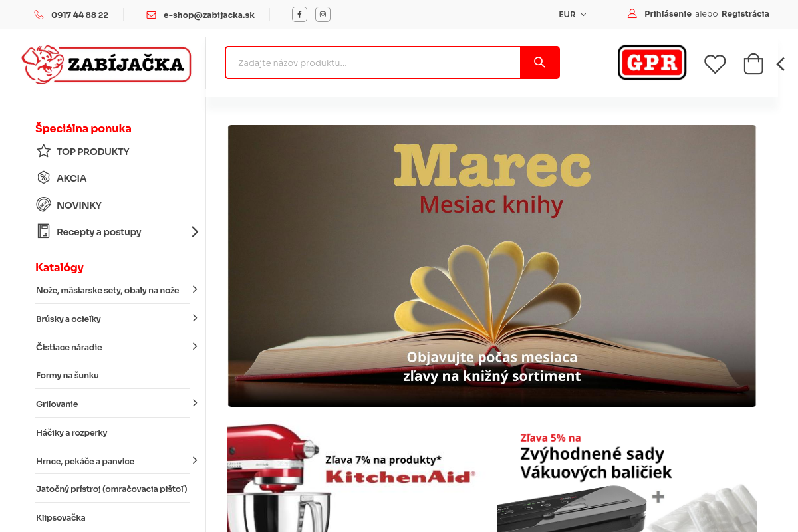Expand the Grilovanie category chevron
Screen dimensions: 798x532
coord(195,403)
